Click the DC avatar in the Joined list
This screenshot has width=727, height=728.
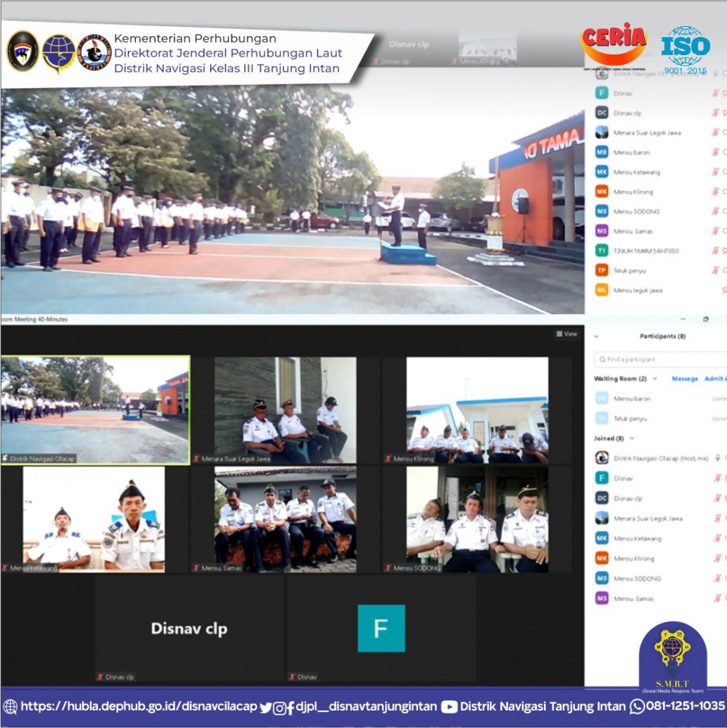pos(602,498)
